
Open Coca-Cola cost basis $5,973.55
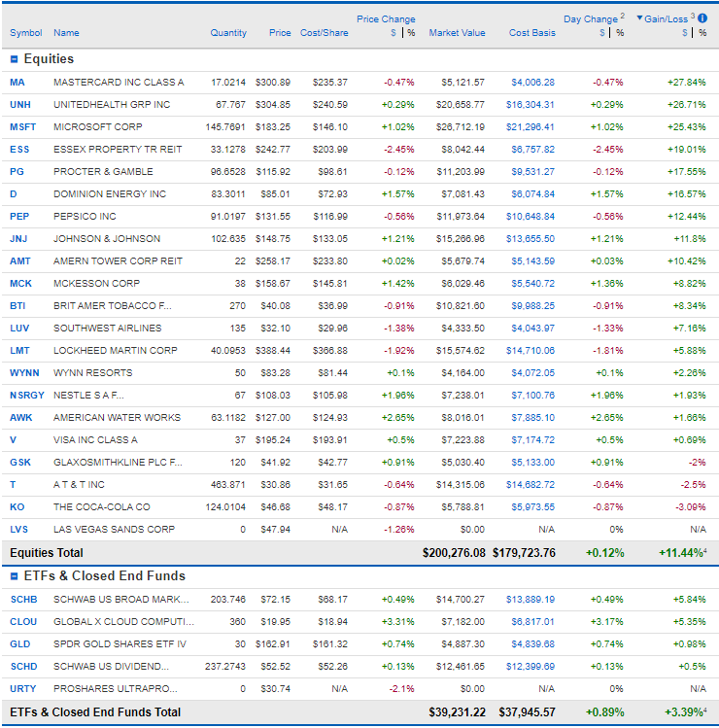(x=532, y=507)
